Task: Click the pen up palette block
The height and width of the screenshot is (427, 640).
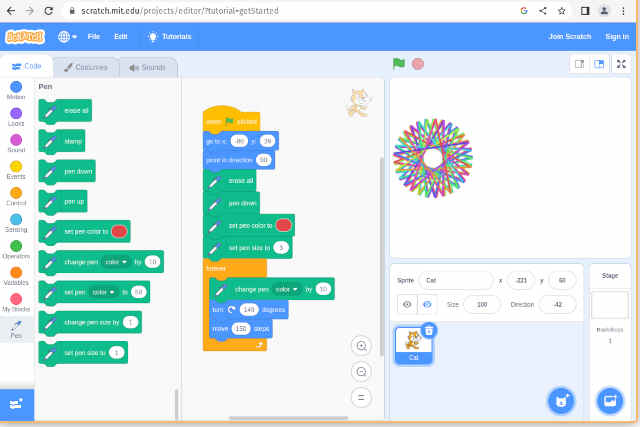Action: tap(63, 202)
